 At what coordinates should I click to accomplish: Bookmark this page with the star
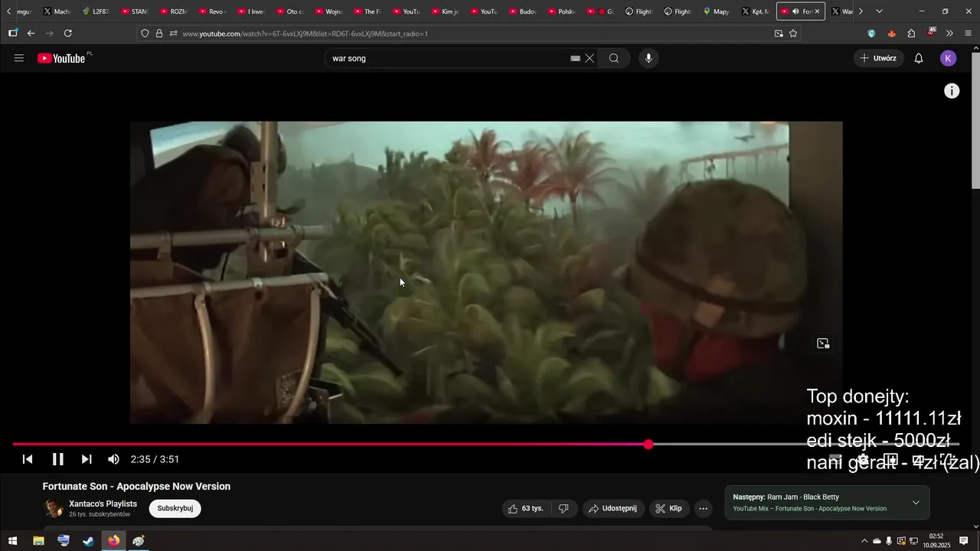click(x=793, y=34)
